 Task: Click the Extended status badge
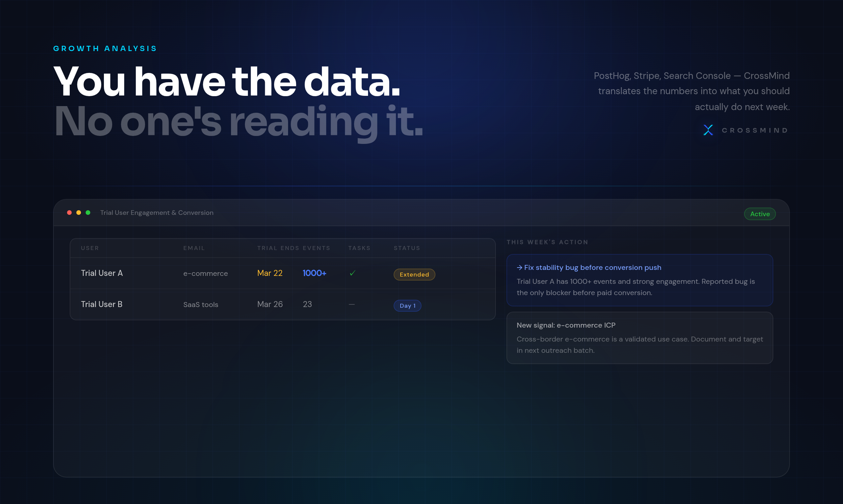tap(414, 275)
